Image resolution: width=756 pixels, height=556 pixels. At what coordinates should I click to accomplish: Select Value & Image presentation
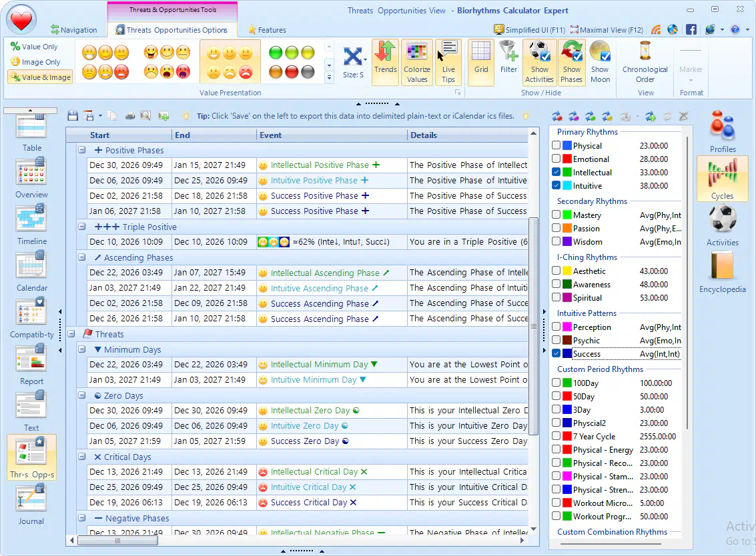click(41, 77)
